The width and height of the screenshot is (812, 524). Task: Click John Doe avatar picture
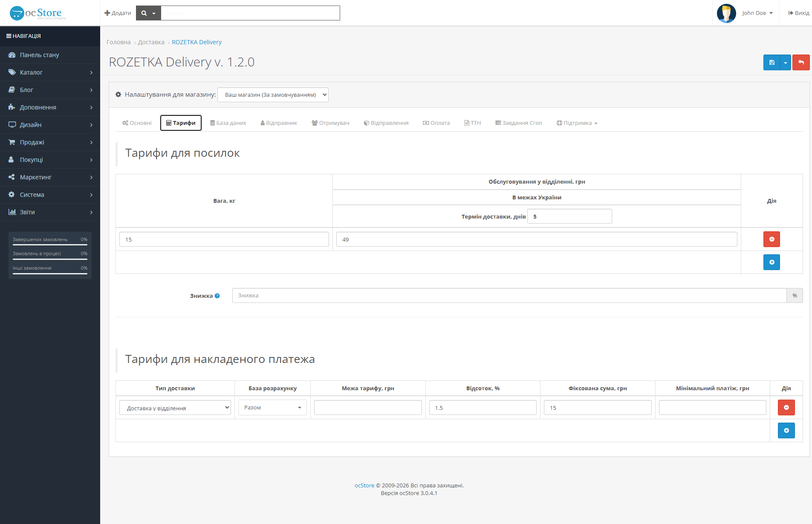(726, 13)
